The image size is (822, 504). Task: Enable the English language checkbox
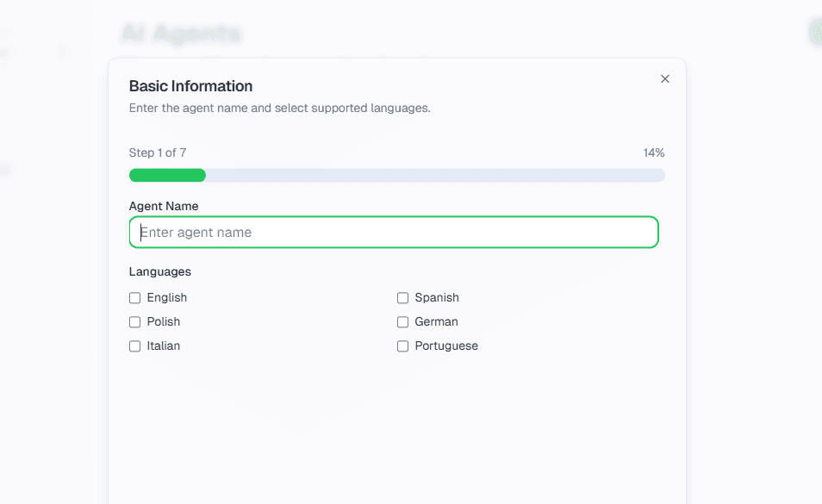tap(134, 298)
